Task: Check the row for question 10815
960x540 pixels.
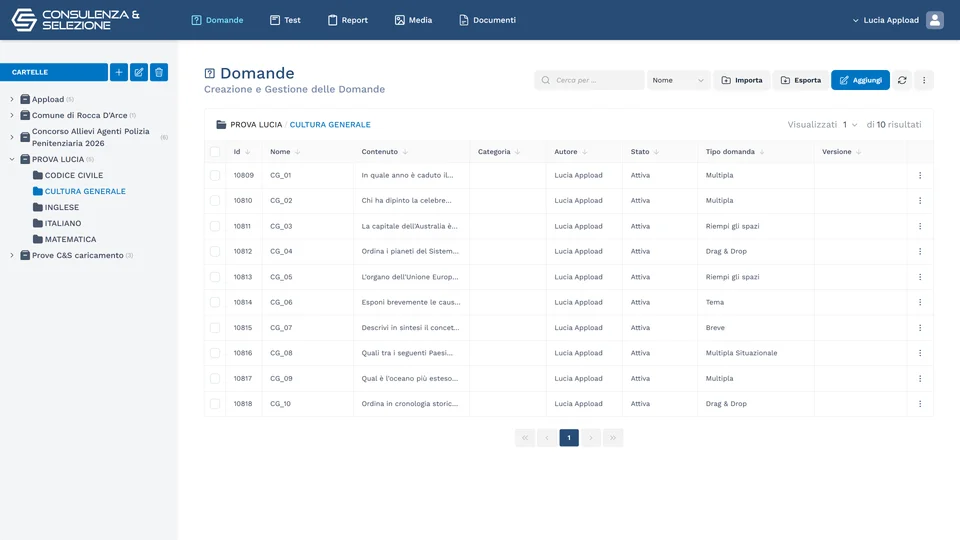Action: pos(215,328)
